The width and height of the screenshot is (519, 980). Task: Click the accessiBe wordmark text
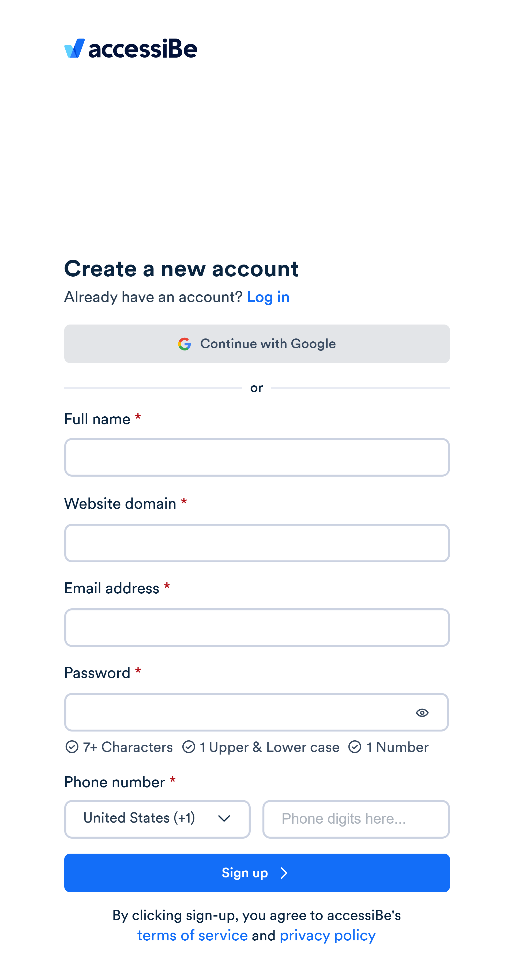click(143, 48)
